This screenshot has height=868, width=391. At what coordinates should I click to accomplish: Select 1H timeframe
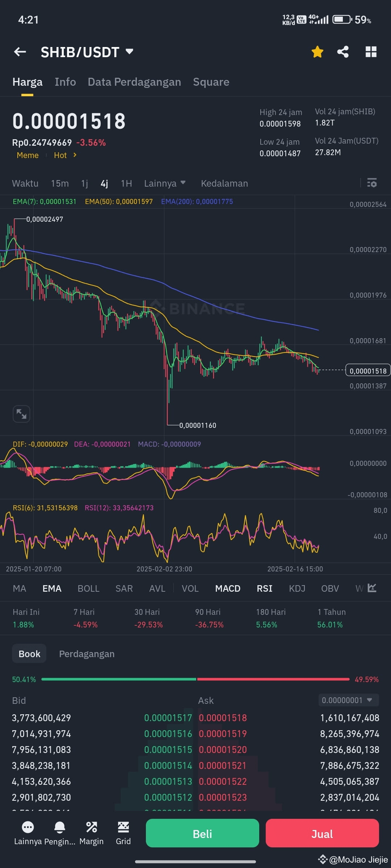tap(126, 183)
